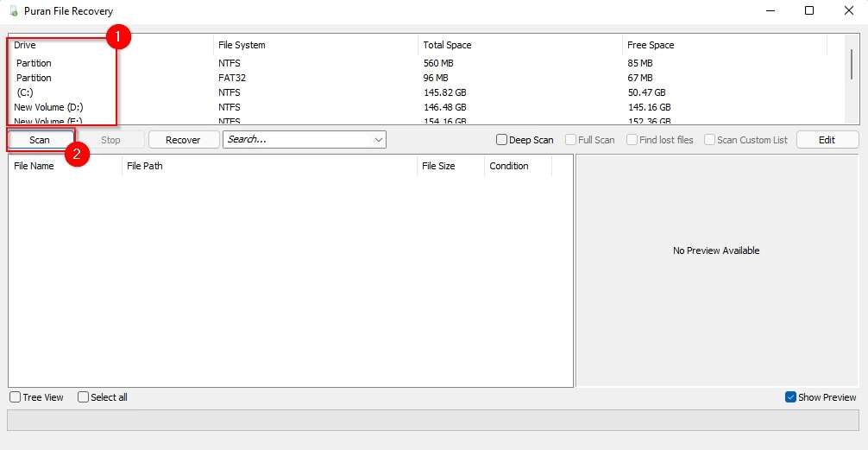Screen dimensions: 868x450
Task: Close the Puran File Recovery window
Action: pos(849,10)
